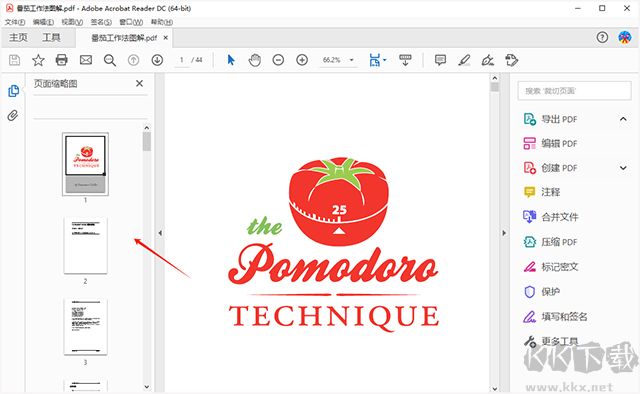Open the 编辑 menu
640x394 pixels.
point(43,22)
